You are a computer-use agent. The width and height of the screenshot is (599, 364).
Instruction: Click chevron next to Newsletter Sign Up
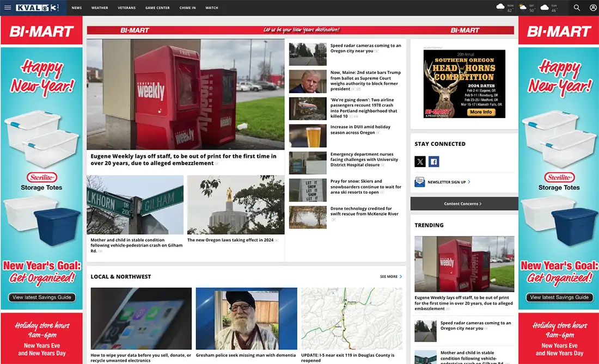tap(469, 182)
